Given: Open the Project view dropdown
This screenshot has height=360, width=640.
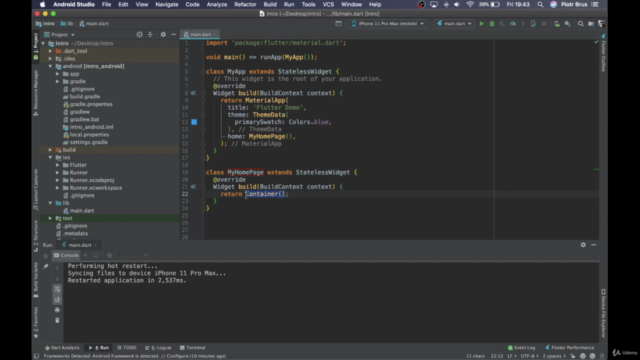Looking at the screenshot, I should (x=60, y=35).
